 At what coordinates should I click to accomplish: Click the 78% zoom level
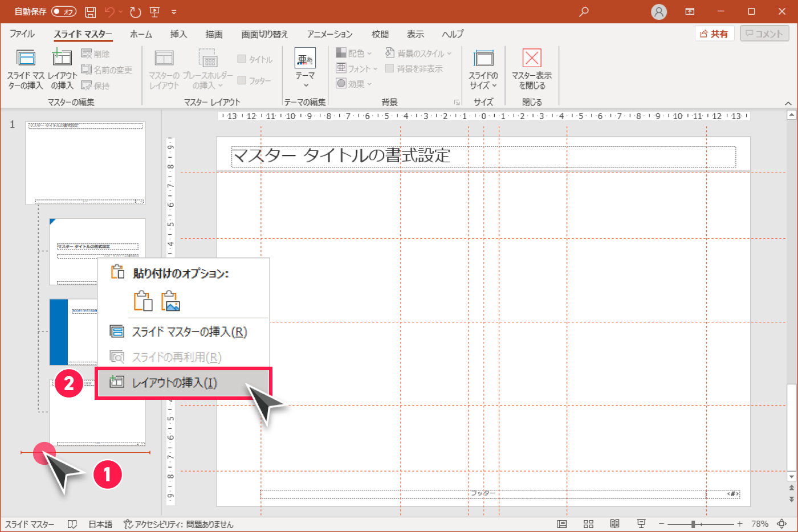[760, 524]
